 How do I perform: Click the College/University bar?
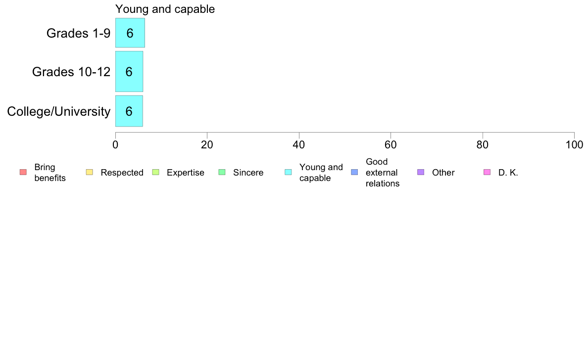pos(129,111)
